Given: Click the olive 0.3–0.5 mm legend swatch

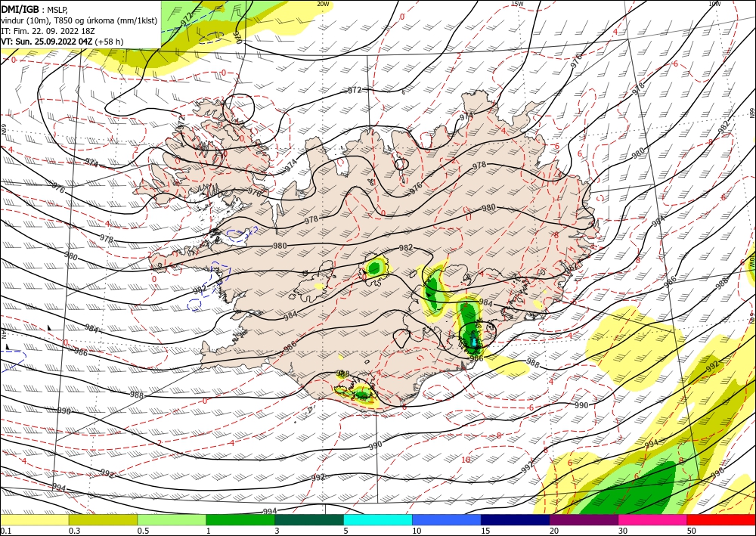Looking at the screenshot, I should 103,519.
